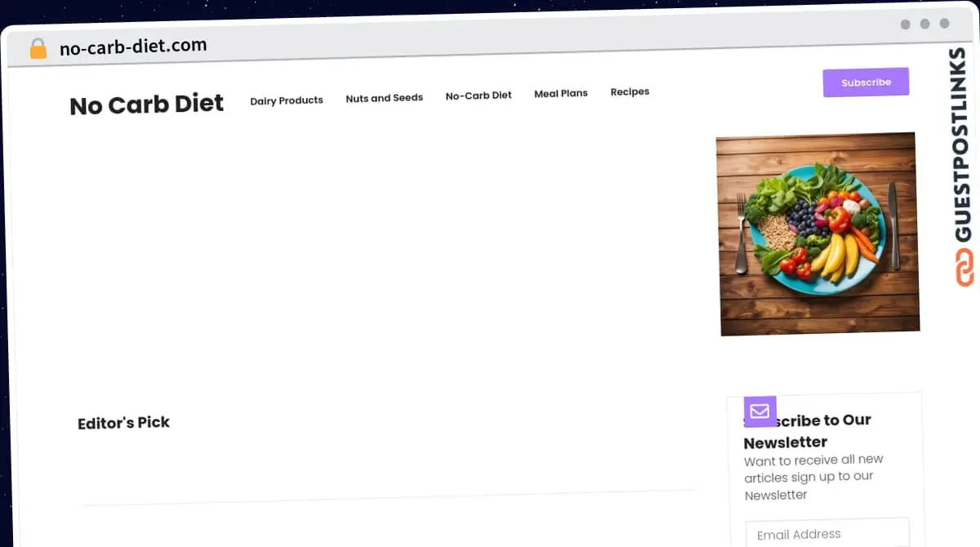Screen dimensions: 980x547
Task: Select Recipes in the navigation bar
Action: (630, 91)
